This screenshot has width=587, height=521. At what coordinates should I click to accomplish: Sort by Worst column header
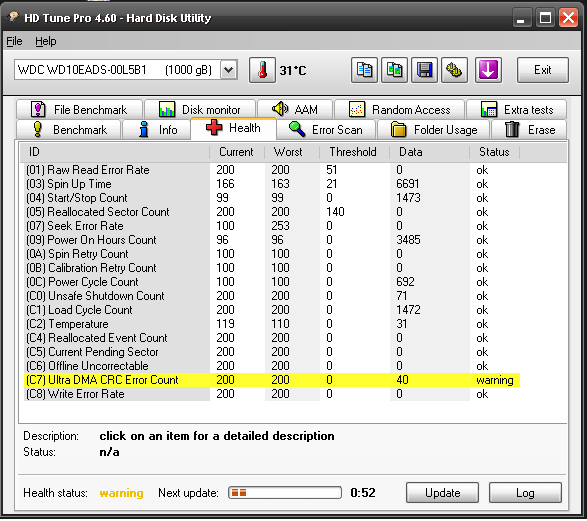pyautogui.click(x=292, y=152)
